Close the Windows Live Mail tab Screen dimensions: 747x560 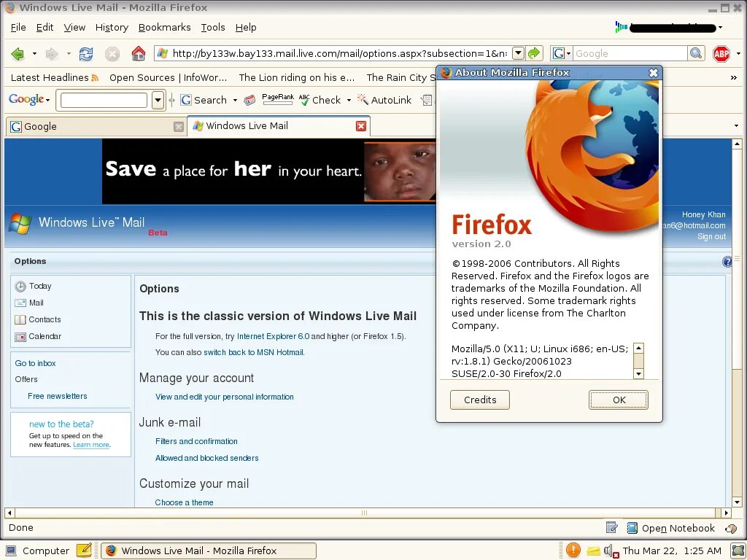click(361, 125)
